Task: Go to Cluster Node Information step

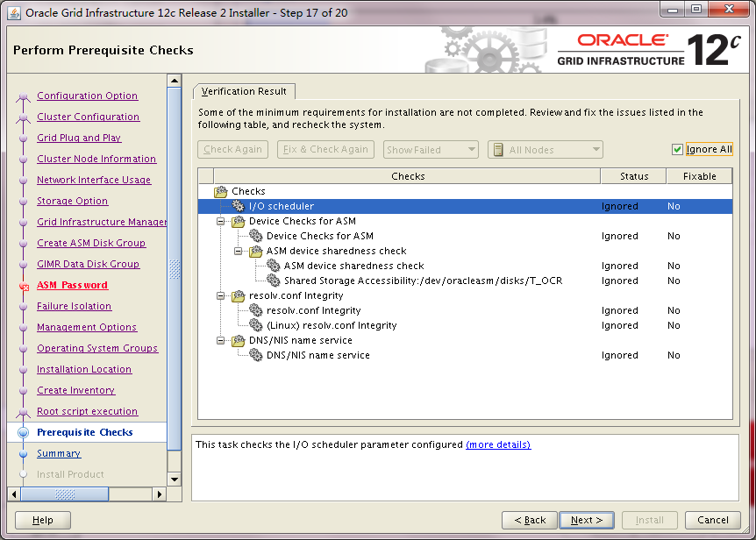Action: (x=96, y=159)
